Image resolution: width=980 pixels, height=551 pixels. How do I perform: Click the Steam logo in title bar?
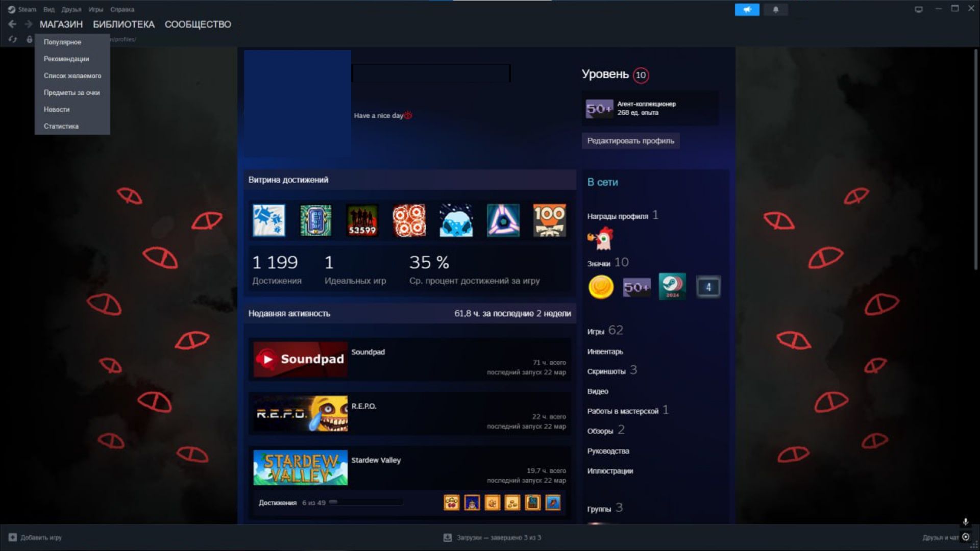click(x=12, y=9)
